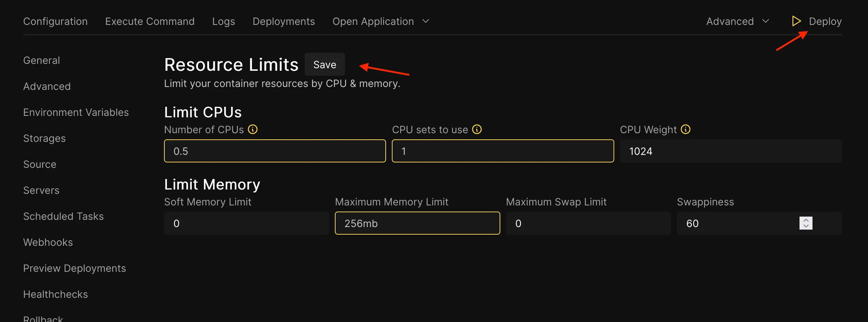
Task: Save the Resource Limits settings
Action: [325, 64]
